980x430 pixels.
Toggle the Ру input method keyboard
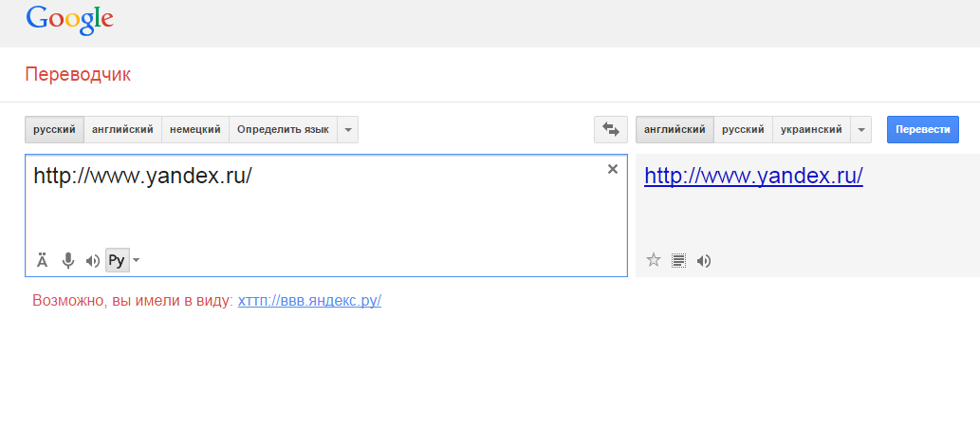[117, 260]
